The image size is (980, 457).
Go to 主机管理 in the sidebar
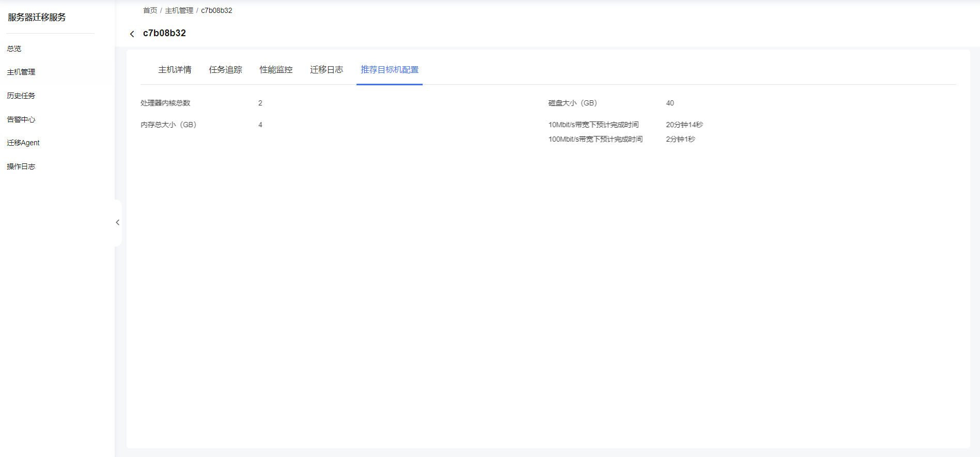[21, 72]
